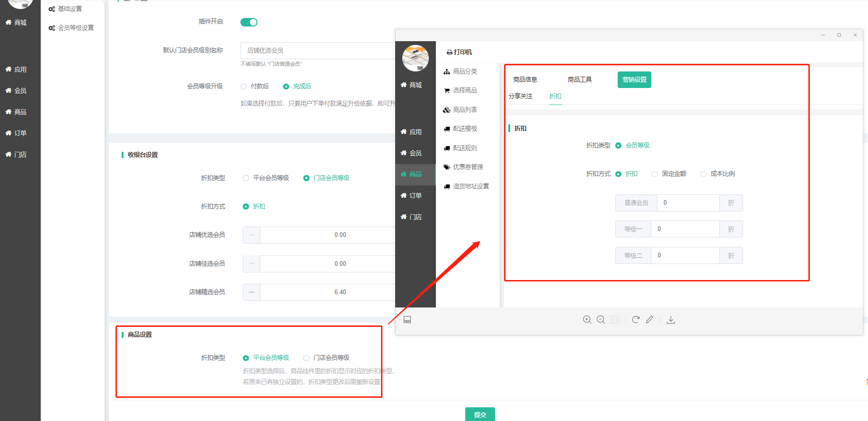Viewport: 868px width, 421px height.
Task: Go to 商品 in the background page sidebar
Action: pyautogui.click(x=16, y=112)
